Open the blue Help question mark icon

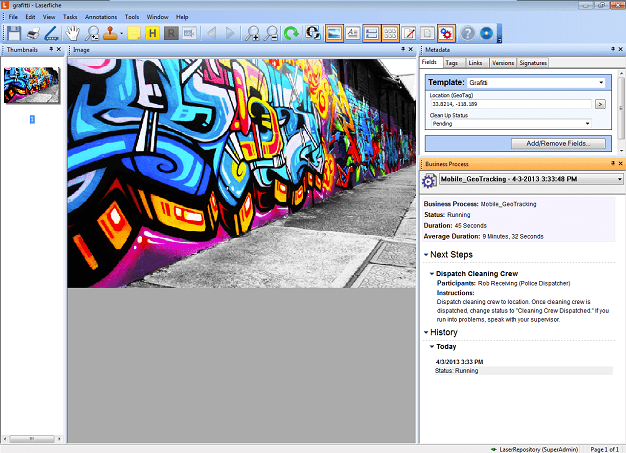coord(467,33)
